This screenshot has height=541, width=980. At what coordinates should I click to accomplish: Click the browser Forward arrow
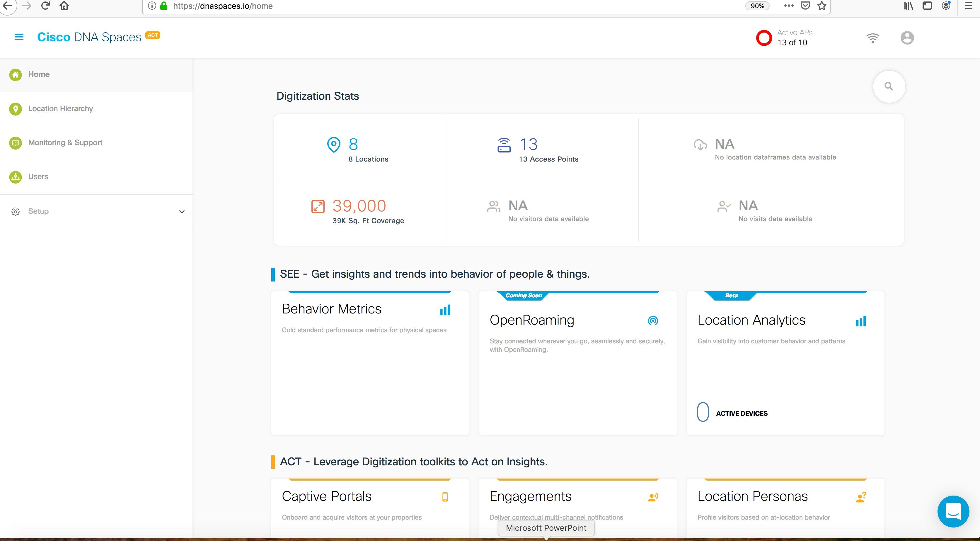pos(27,6)
